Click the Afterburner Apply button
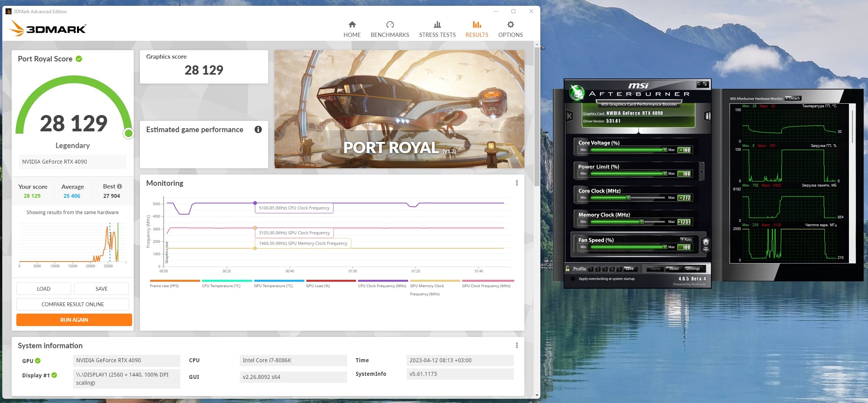The image size is (868, 403). pos(655,269)
